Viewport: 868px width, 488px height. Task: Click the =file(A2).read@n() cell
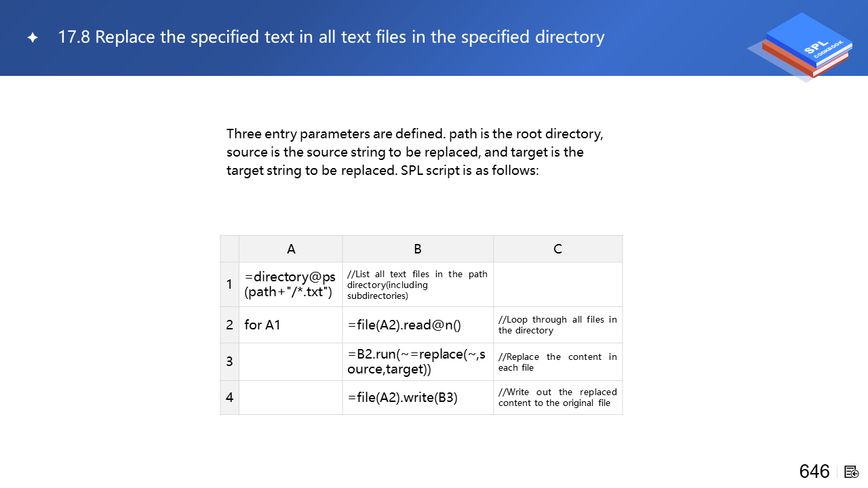click(x=404, y=325)
